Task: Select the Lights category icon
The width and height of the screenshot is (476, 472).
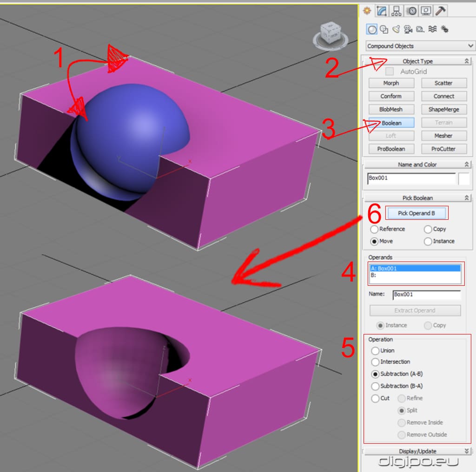Action: [396, 29]
